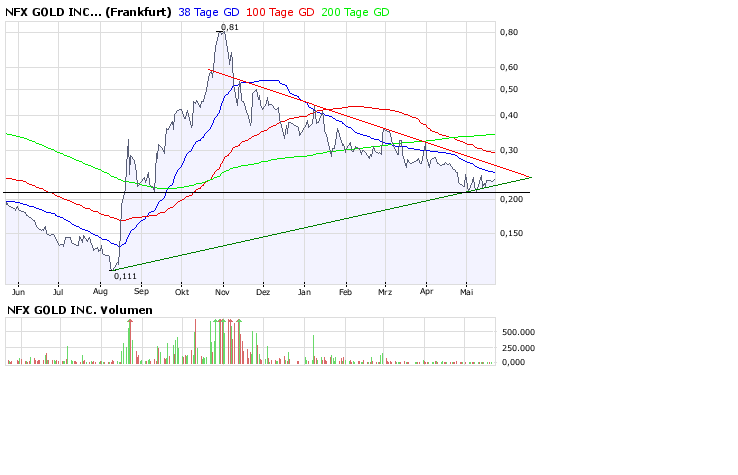The image size is (738, 475).
Task: Click the triangle apex where trendlines converge
Action: tap(531, 177)
